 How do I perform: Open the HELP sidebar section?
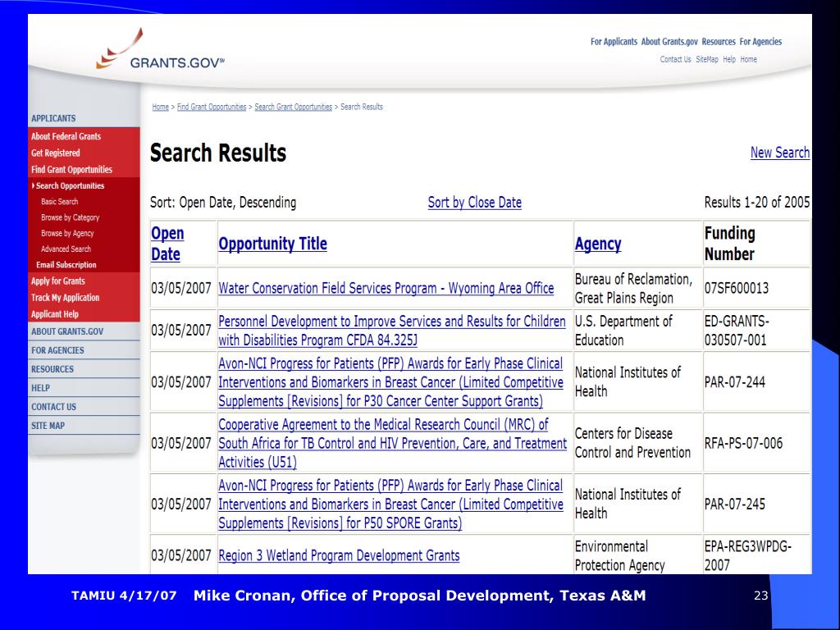click(40, 388)
